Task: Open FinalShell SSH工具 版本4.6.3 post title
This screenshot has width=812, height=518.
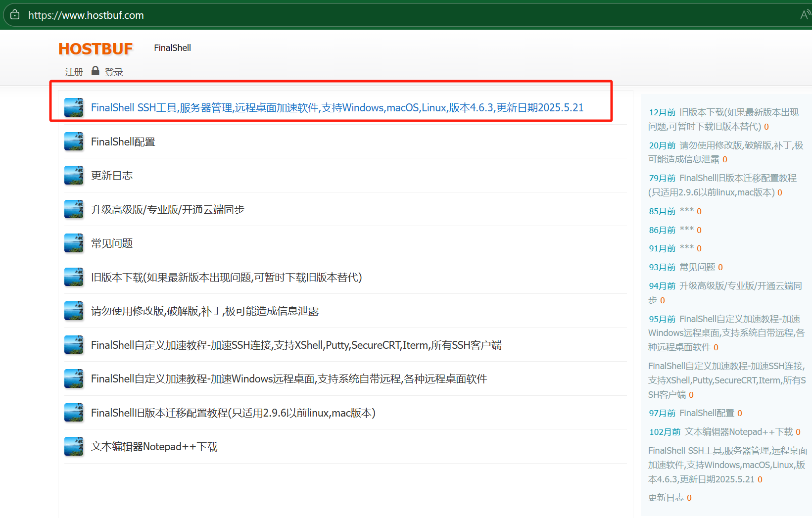Action: point(337,108)
